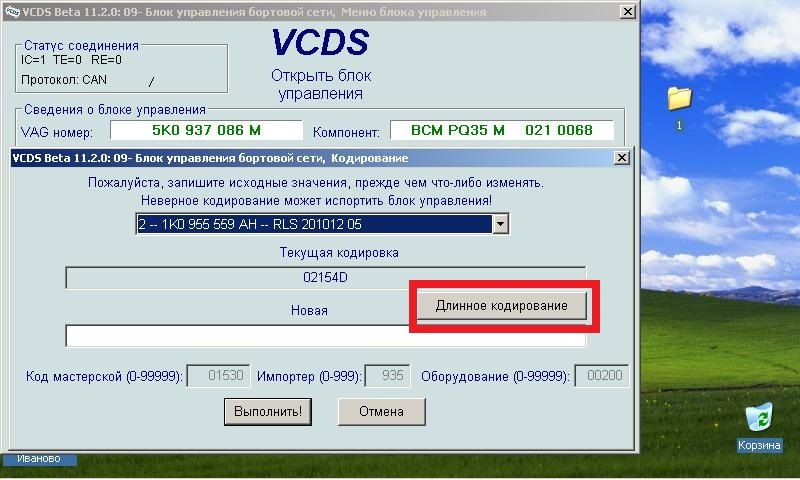Image resolution: width=800 pixels, height=480 pixels.
Task: Click the Оборудование (0-99999) label
Action: pos(495,376)
